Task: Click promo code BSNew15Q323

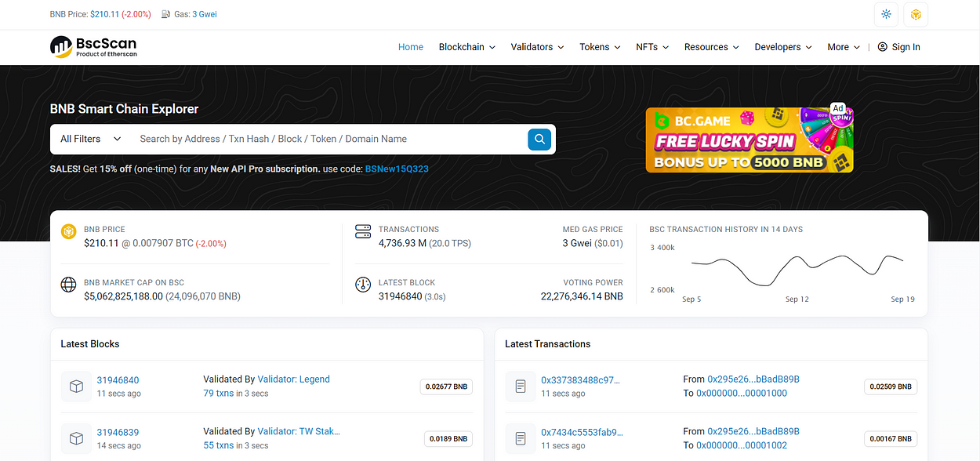Action: tap(397, 169)
